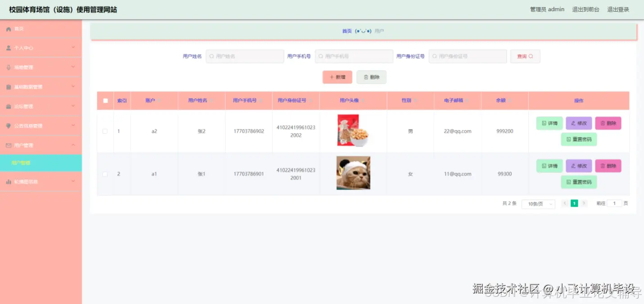
Task: Click the next page arrow
Action: (584, 203)
